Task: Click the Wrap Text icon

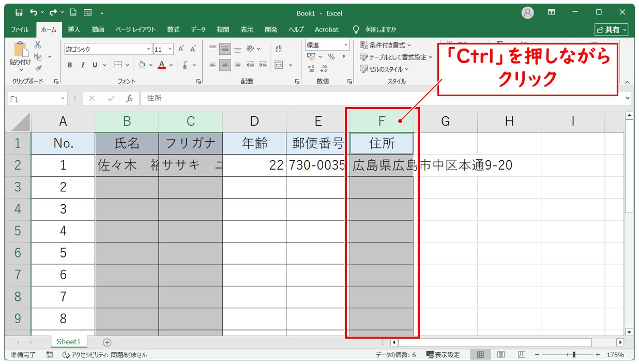Action: [279, 49]
